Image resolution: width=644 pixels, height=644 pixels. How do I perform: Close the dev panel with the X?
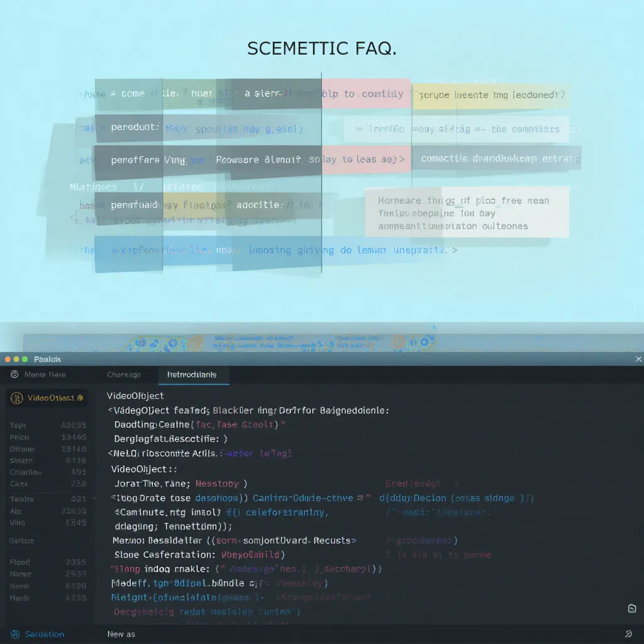[638, 359]
